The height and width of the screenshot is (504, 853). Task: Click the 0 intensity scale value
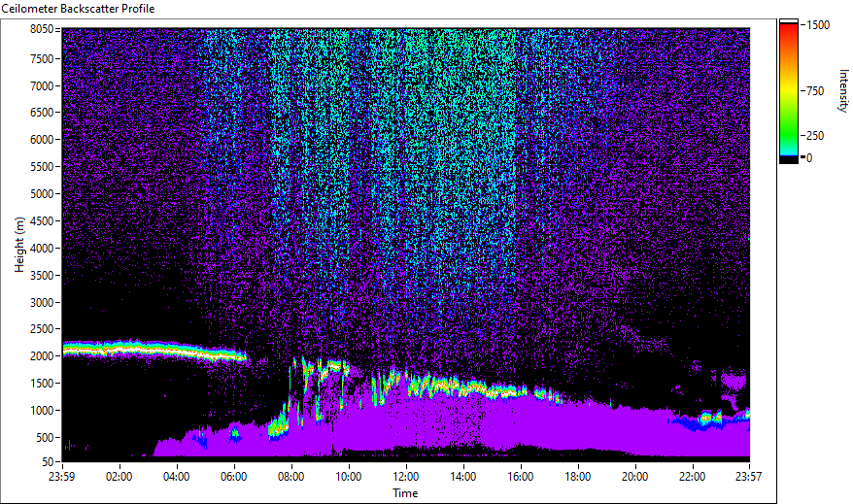coord(809,158)
